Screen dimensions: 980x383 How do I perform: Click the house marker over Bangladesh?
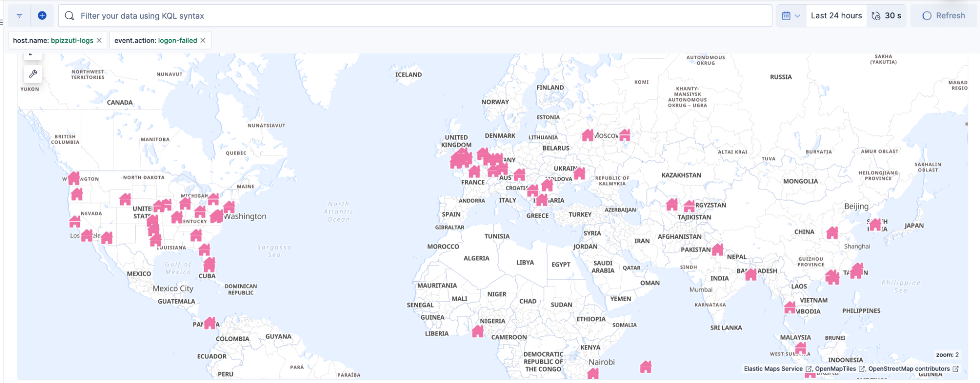[x=751, y=274]
